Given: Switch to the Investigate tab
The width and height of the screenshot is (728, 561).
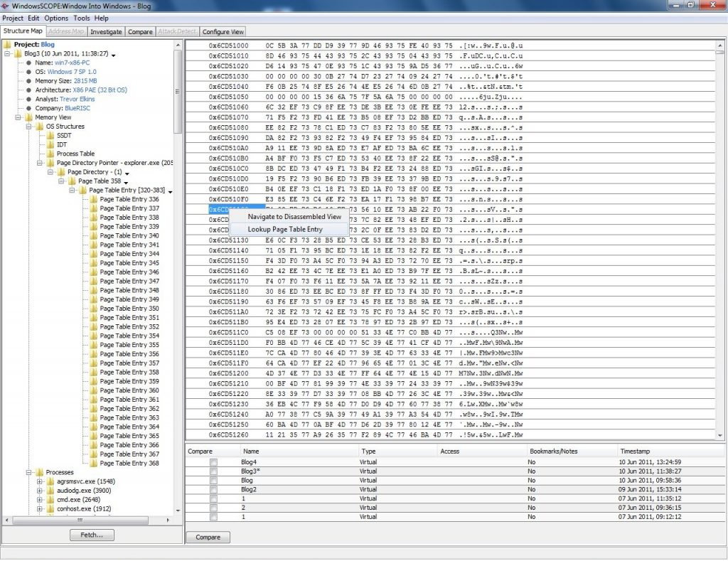Looking at the screenshot, I should pyautogui.click(x=106, y=31).
